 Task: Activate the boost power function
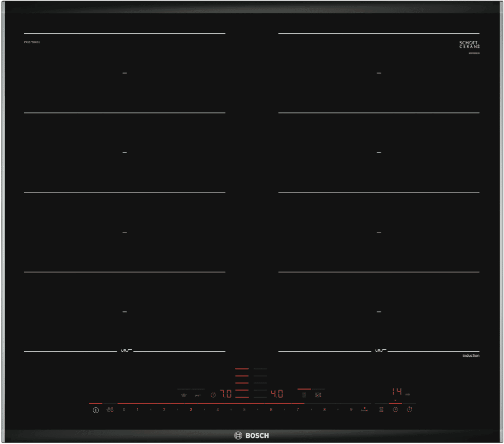(x=364, y=410)
